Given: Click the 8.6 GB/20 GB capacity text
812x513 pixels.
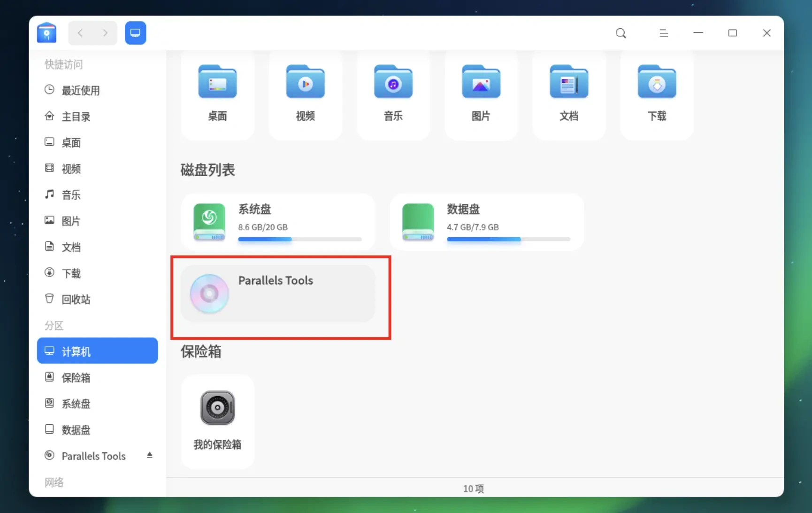Looking at the screenshot, I should [263, 227].
